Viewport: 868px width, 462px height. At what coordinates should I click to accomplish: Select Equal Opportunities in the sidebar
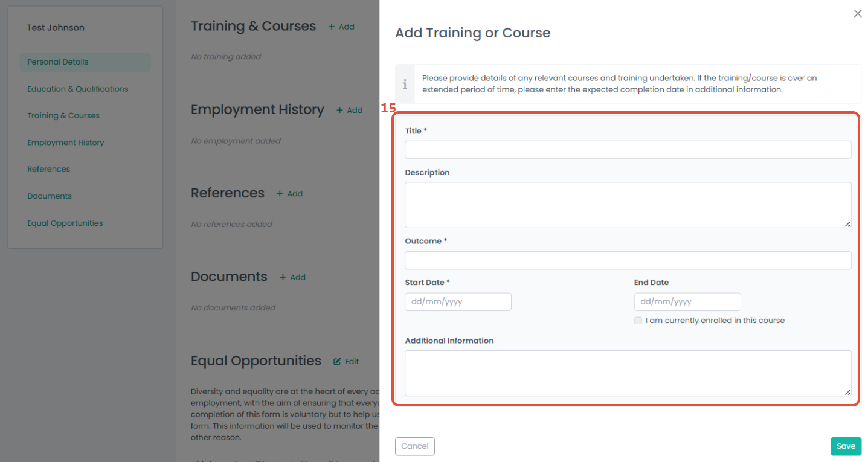[x=65, y=223]
